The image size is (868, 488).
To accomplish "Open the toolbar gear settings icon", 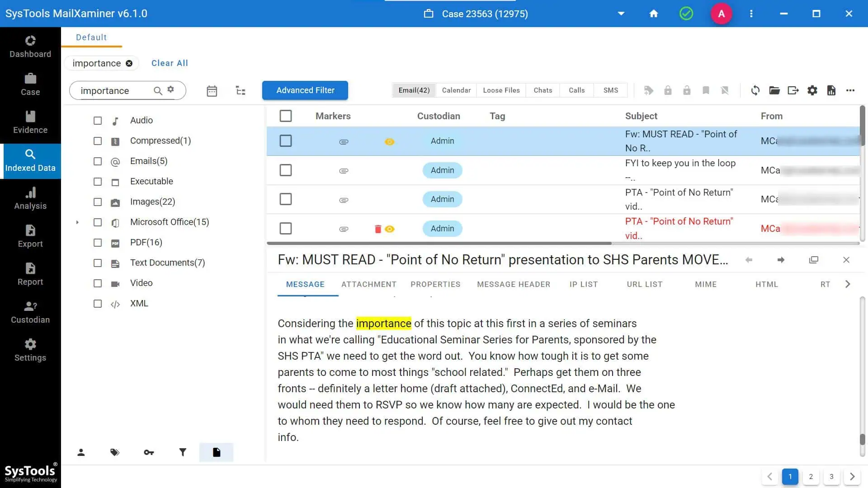I will pos(812,90).
